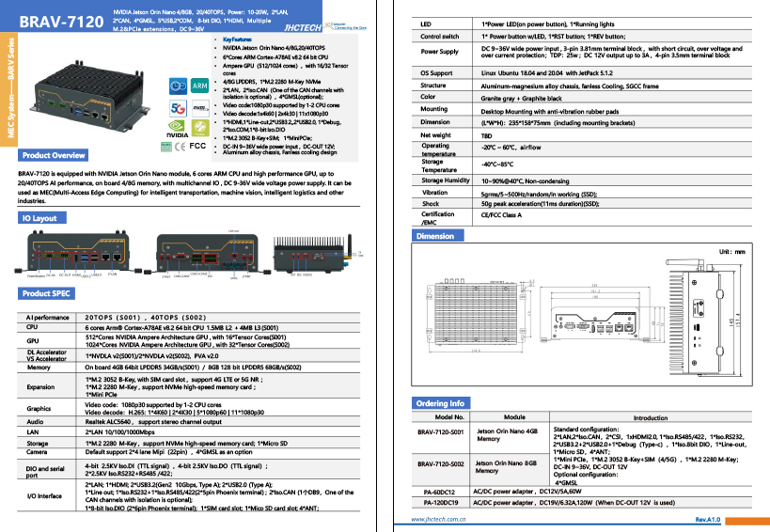Click the Control switch row label
770x532 pixels.
439,37
